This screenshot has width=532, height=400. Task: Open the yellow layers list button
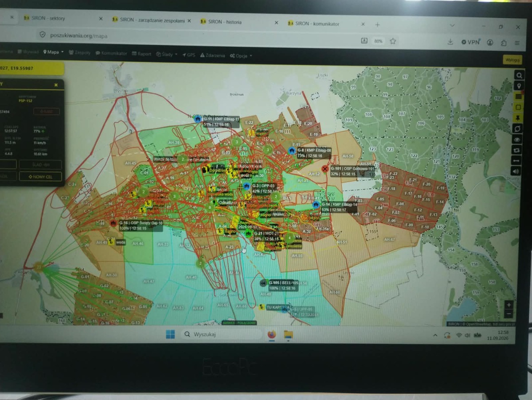pyautogui.click(x=518, y=96)
